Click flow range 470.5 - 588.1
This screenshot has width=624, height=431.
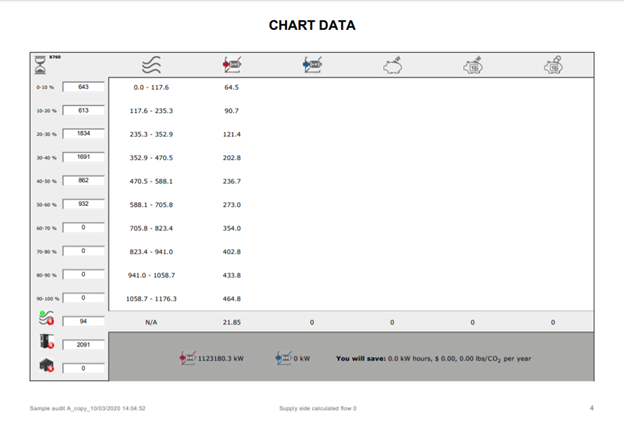coord(151,181)
